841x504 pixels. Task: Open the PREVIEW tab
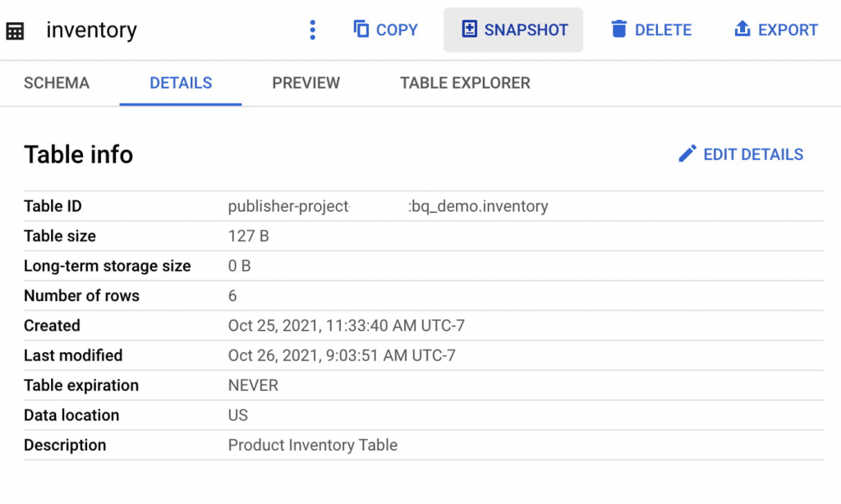pos(306,83)
